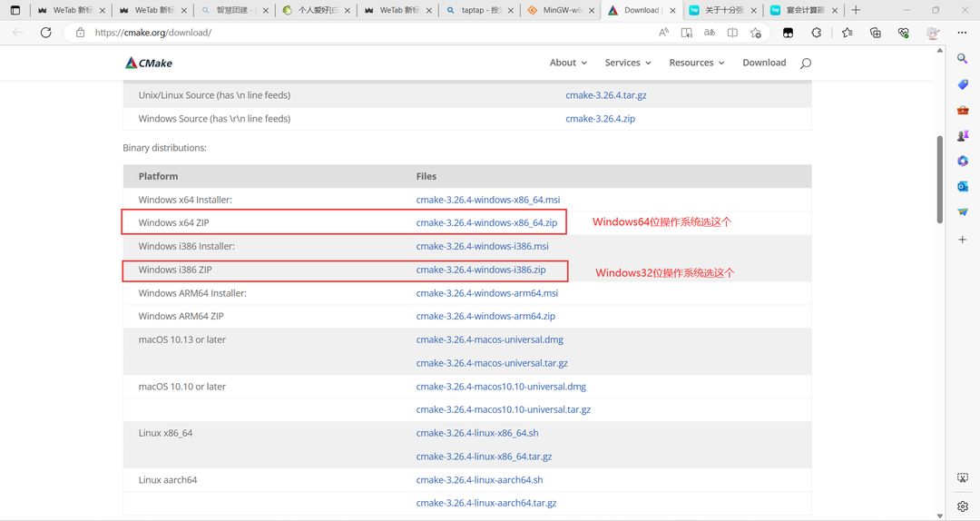Screen dimensions: 980x521
Task: Download cmake-3.26.4-windows-x86_64.msi installer
Action: (x=488, y=200)
